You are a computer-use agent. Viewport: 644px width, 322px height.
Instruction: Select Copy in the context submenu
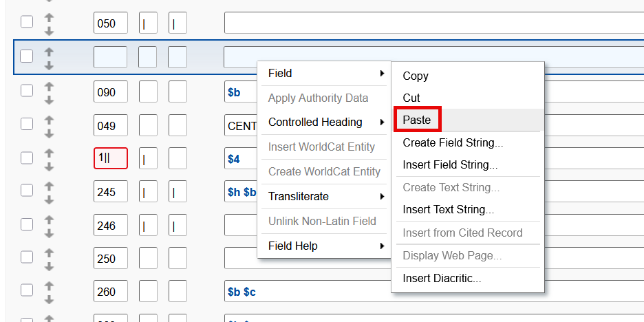416,76
